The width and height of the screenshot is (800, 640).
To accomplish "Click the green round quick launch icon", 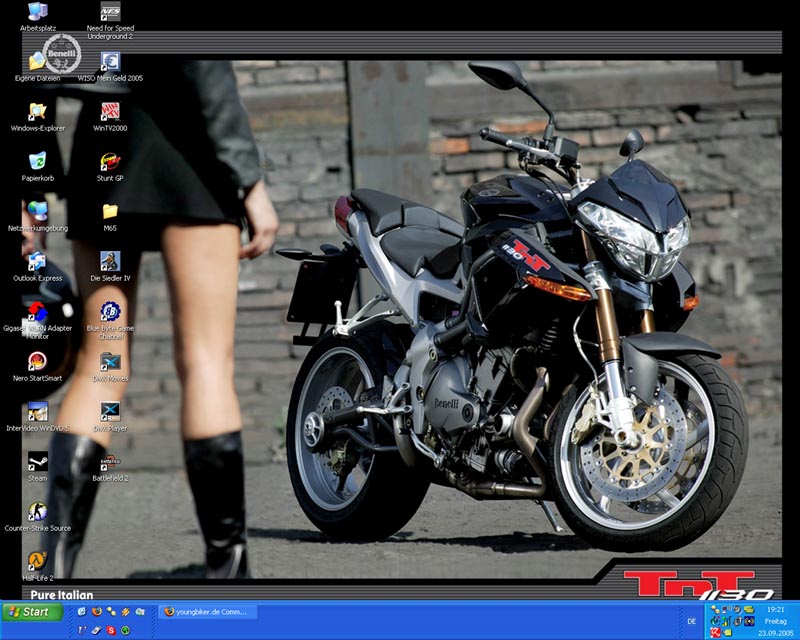I will 126,630.
